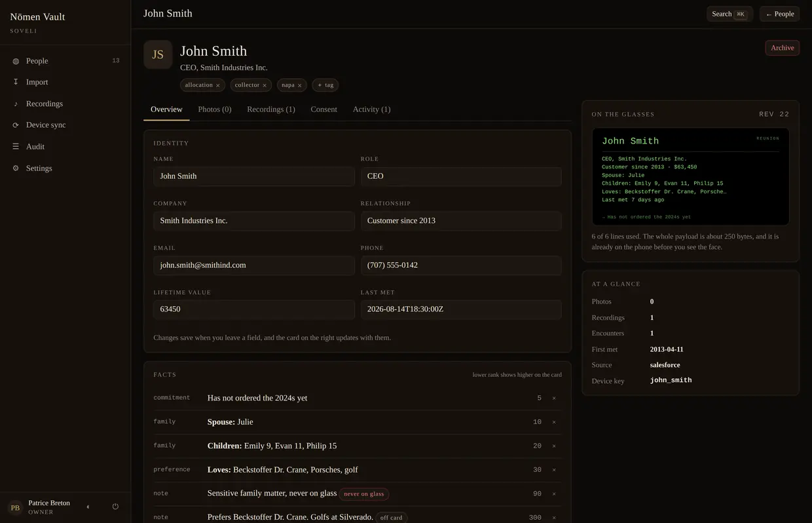Select the john_smith device key value
The width and height of the screenshot is (812, 523).
point(671,380)
